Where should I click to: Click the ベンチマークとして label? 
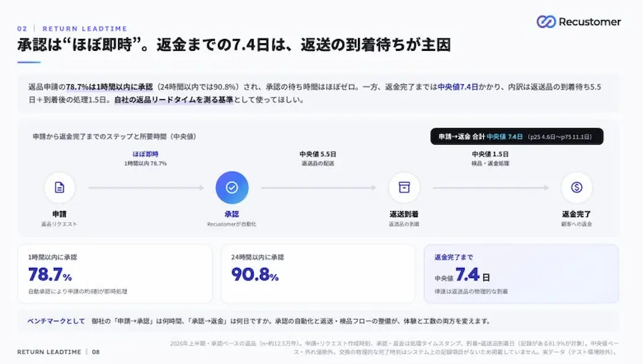(56, 321)
